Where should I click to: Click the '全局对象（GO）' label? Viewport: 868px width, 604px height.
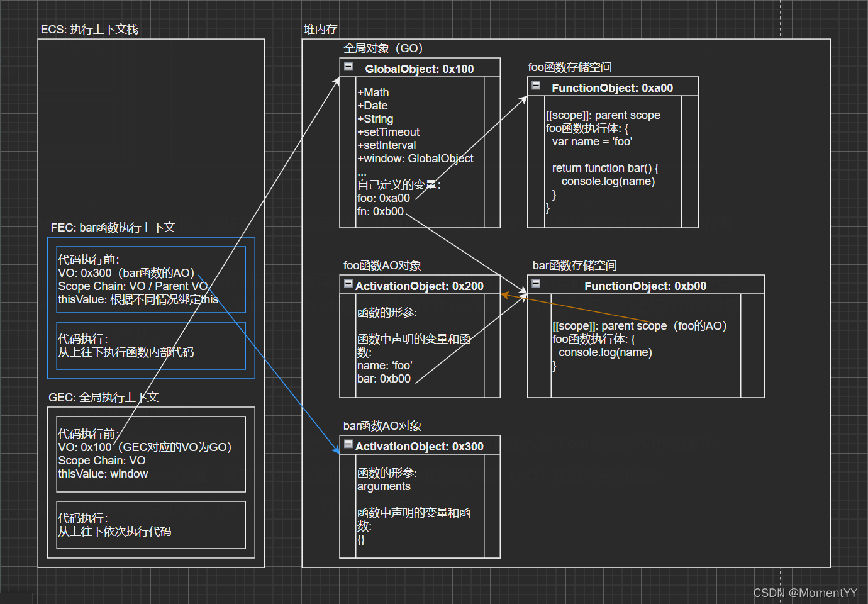click(383, 48)
